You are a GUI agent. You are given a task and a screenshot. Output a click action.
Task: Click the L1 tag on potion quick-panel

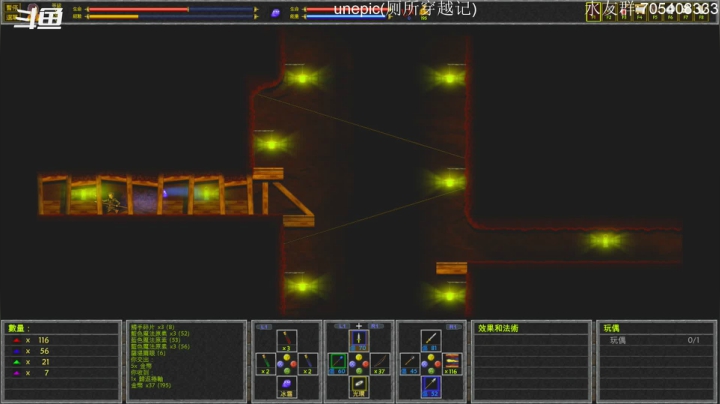tap(264, 327)
